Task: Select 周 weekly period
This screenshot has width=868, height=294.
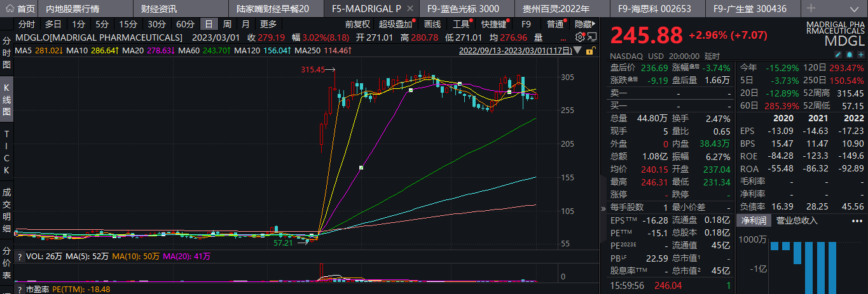Action: click(x=227, y=24)
